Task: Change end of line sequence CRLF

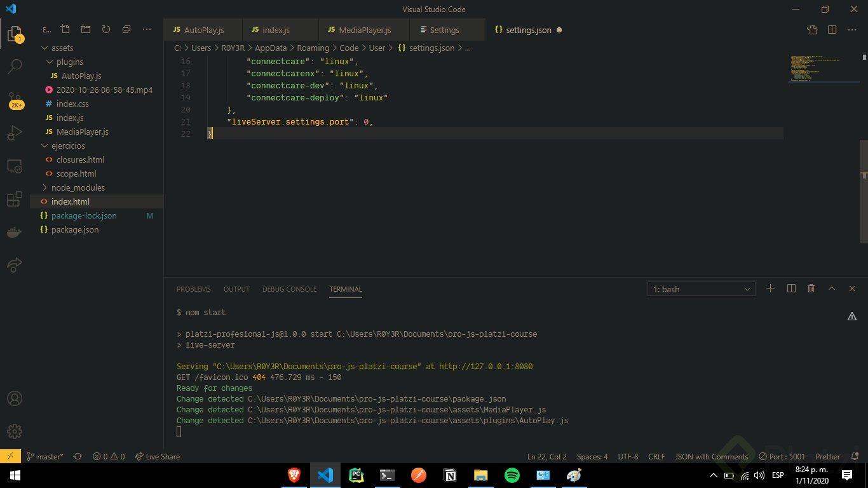Action: 656,456
